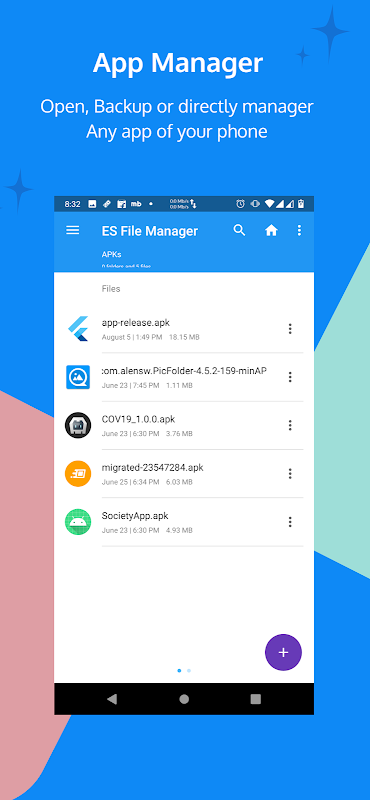The image size is (370, 800).
Task: Tap the green Android SocietyApp icon
Action: (x=78, y=521)
